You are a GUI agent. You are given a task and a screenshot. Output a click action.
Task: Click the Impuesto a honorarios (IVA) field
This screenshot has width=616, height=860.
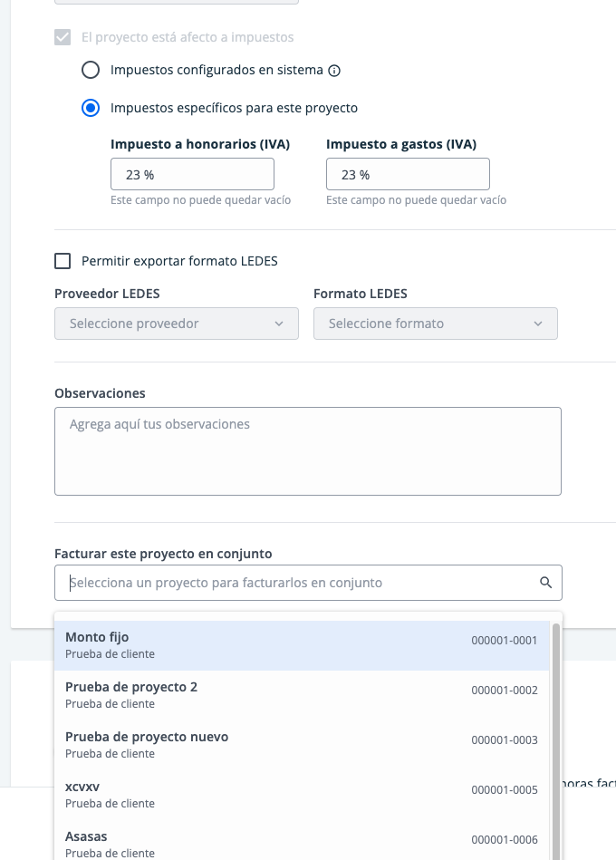point(192,174)
